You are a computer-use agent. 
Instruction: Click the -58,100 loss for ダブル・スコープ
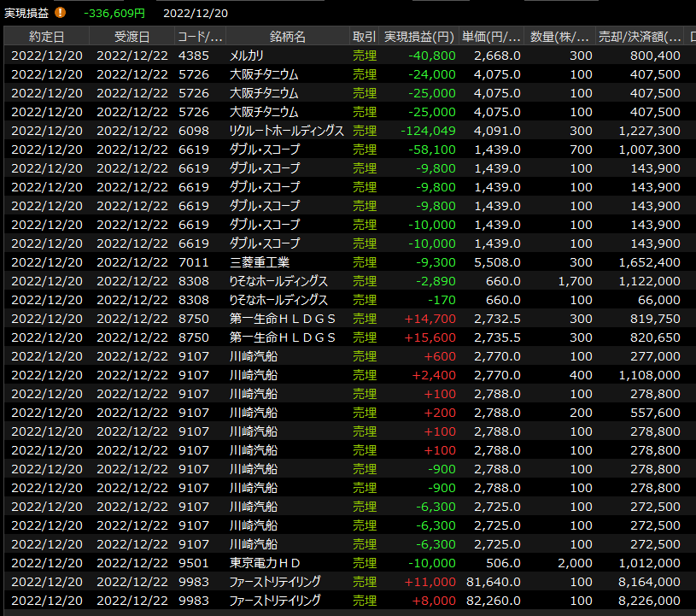click(x=432, y=150)
